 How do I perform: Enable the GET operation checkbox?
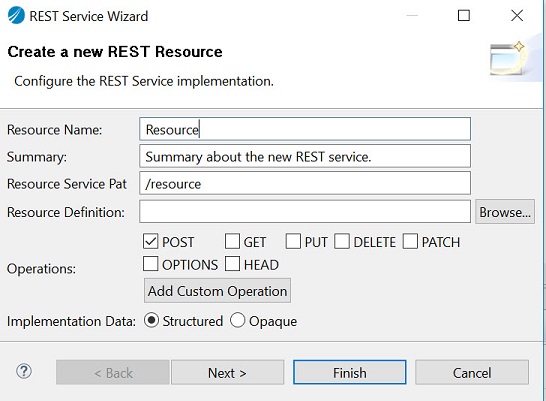click(232, 241)
